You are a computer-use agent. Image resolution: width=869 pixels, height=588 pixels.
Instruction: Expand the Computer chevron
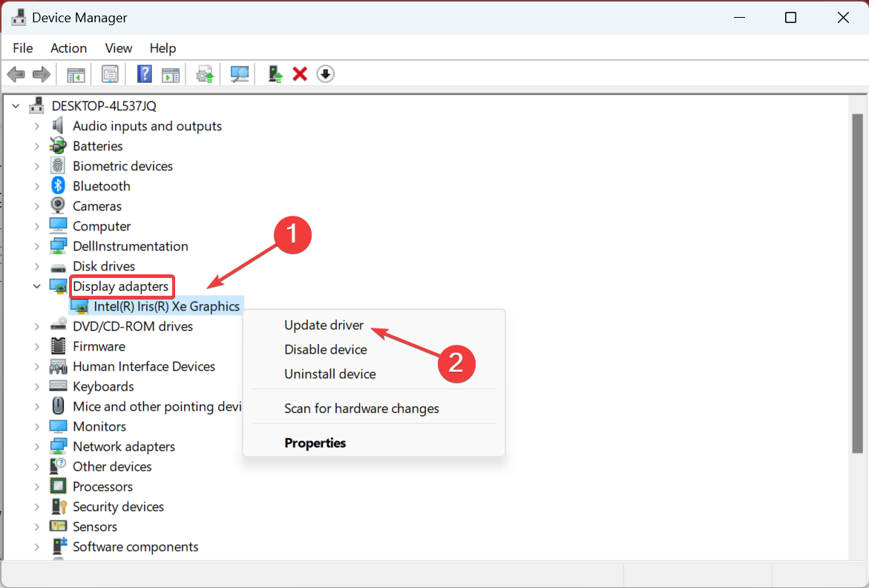click(37, 226)
